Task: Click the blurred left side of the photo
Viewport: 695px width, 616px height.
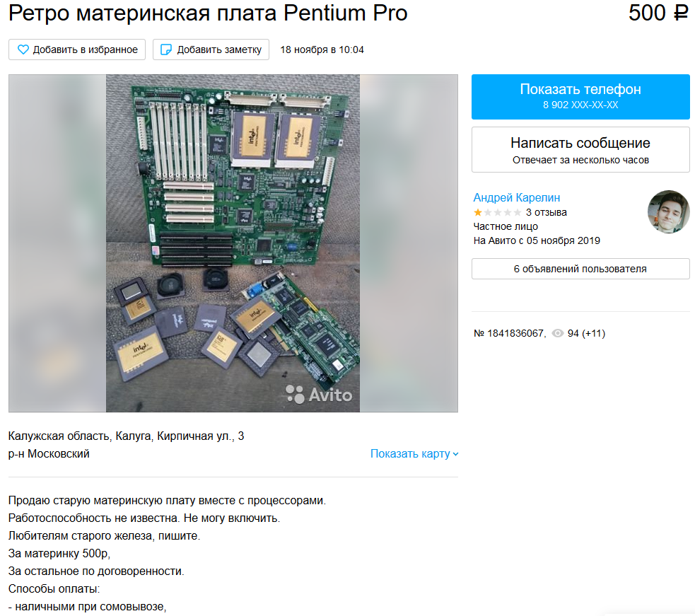Action: (57, 243)
